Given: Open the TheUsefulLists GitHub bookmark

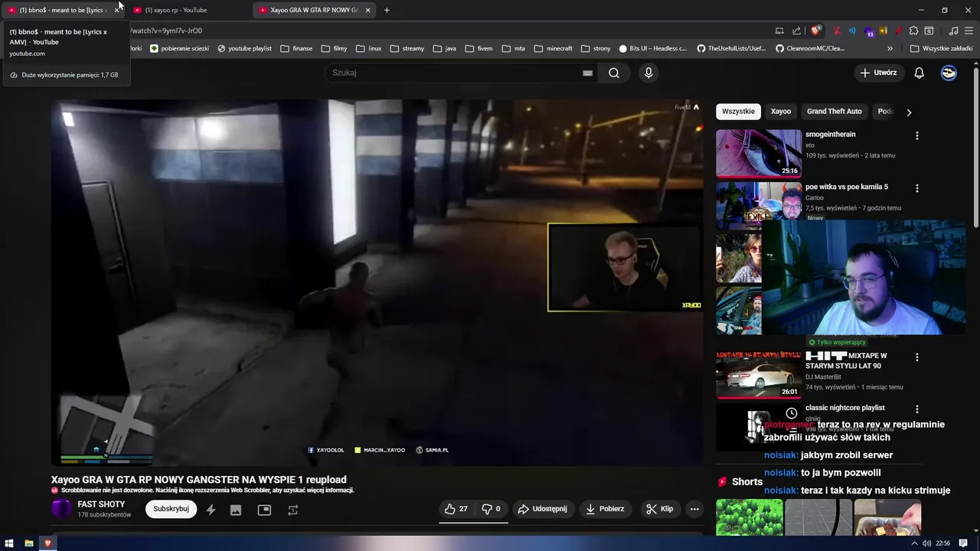Looking at the screenshot, I should 731,48.
